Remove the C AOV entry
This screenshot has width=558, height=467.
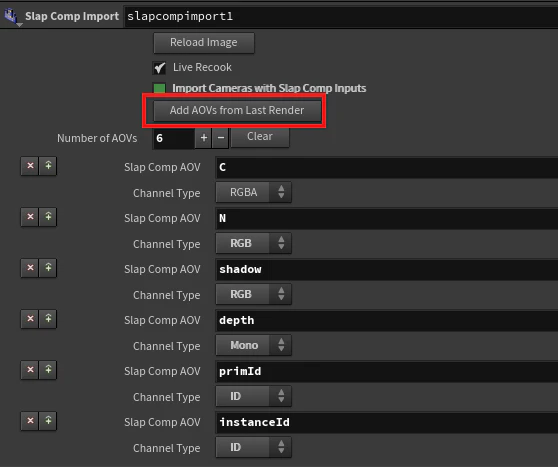[30, 166]
